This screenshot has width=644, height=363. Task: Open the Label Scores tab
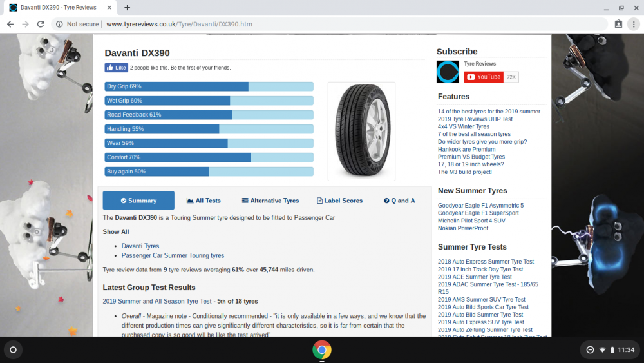pos(339,201)
